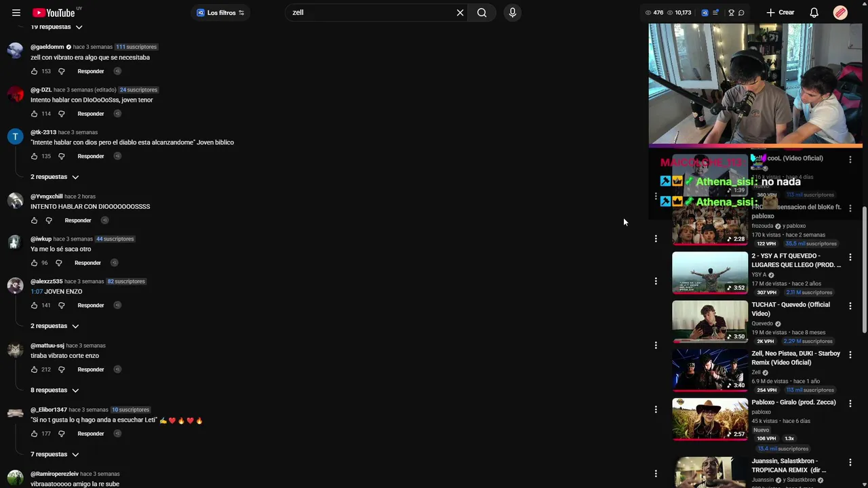Viewport: 868px width, 488px height.
Task: Click the 1:07 timestamp link
Action: pyautogui.click(x=37, y=291)
